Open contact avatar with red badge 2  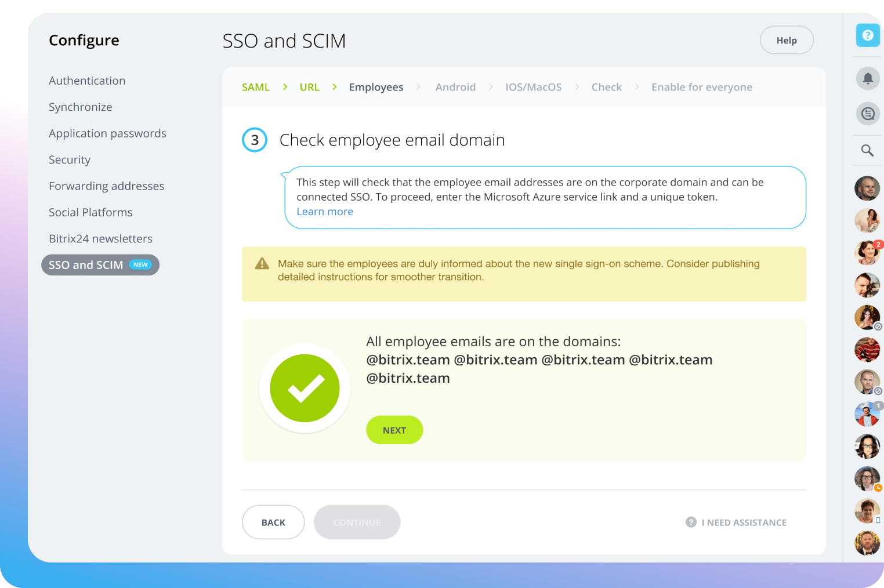coord(867,252)
